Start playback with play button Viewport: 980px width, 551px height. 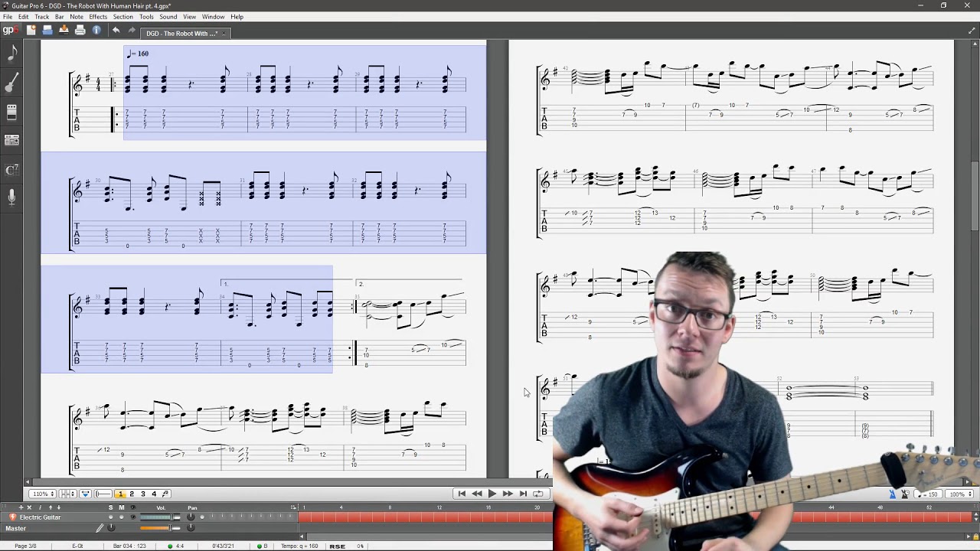pos(492,494)
